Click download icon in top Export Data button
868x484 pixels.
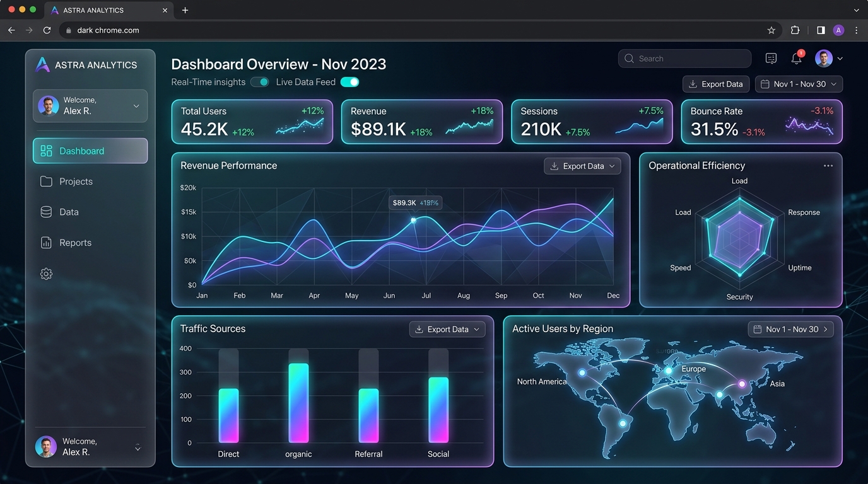[693, 84]
